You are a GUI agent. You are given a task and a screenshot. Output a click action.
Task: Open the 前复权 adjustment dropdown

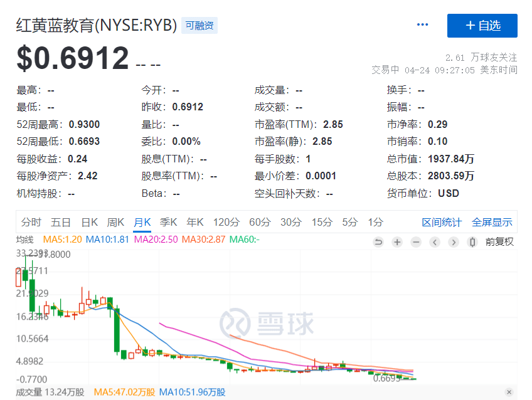click(x=499, y=241)
